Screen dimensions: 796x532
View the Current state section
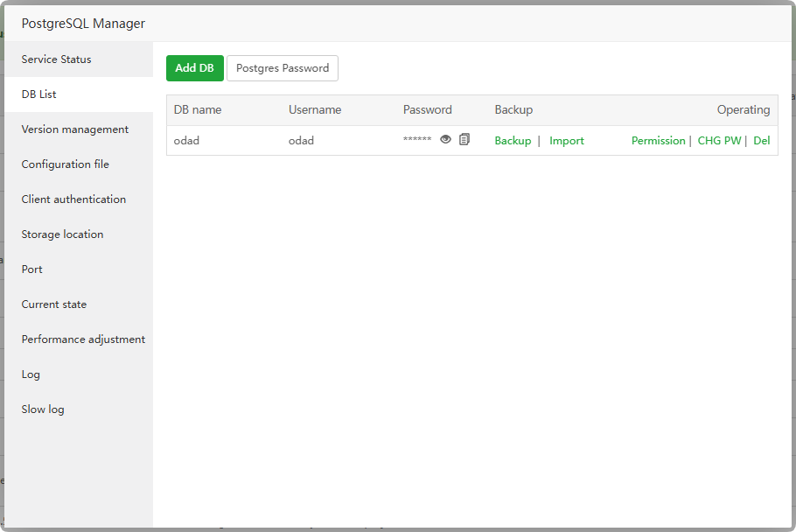[79, 304]
